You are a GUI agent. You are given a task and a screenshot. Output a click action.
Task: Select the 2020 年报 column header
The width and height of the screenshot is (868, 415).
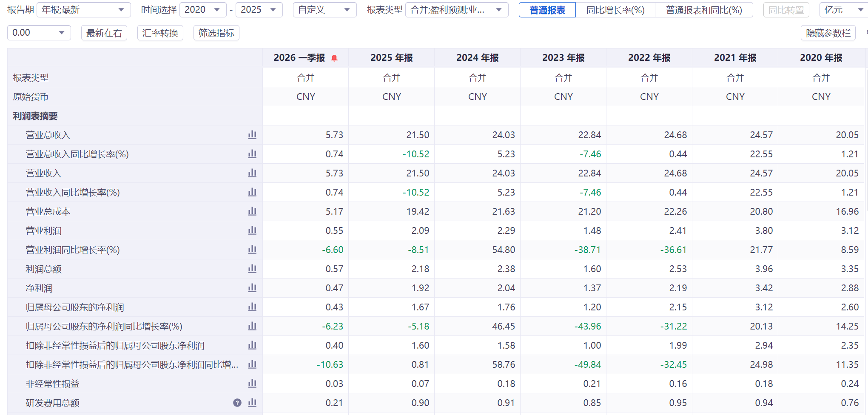821,58
